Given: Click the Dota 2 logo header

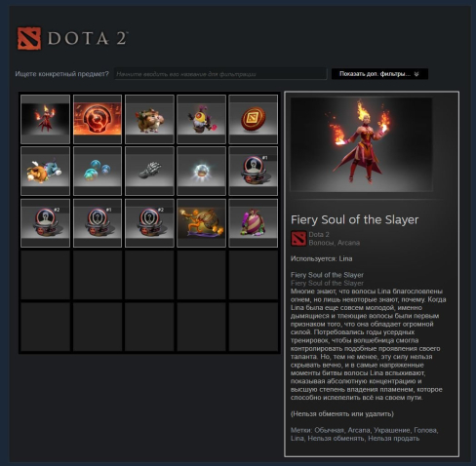Looking at the screenshot, I should click(x=73, y=38).
